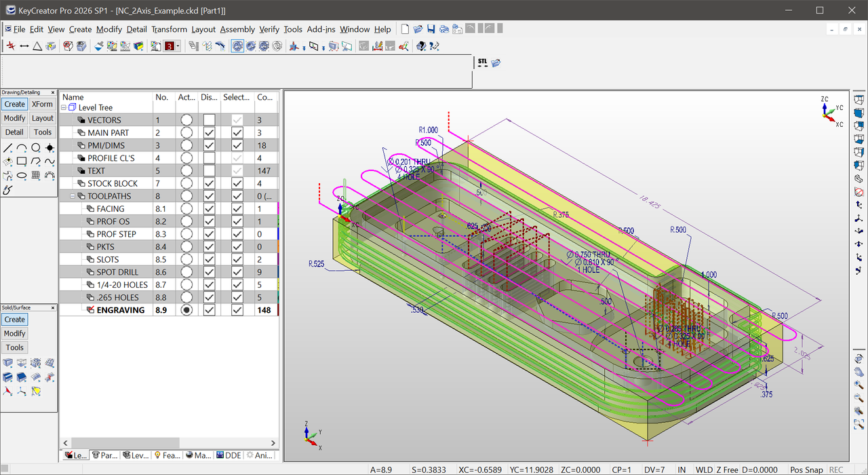Toggle Selectable checkbox for SPOT DRILL level
Viewport: 868px width, 475px height.
(237, 272)
